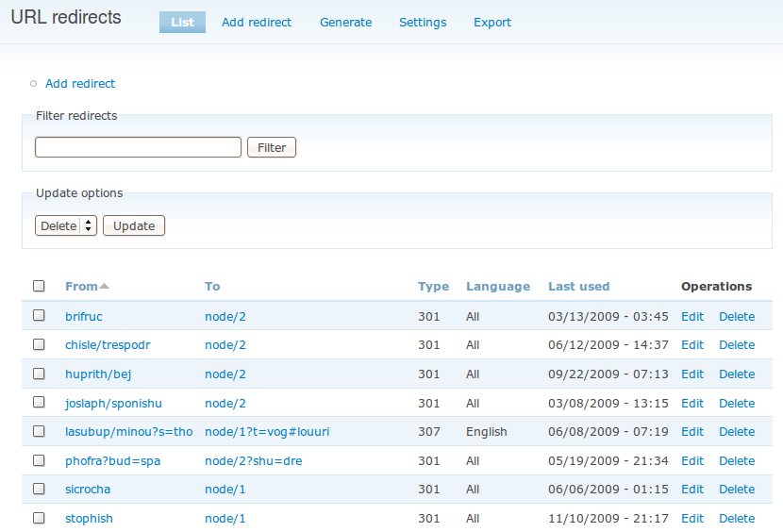Delete the huprith/bej redirect
The height and width of the screenshot is (532, 783).
point(737,374)
